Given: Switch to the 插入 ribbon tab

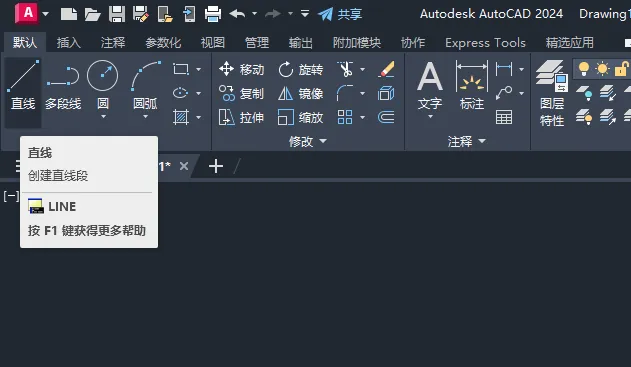Looking at the screenshot, I should tap(68, 42).
